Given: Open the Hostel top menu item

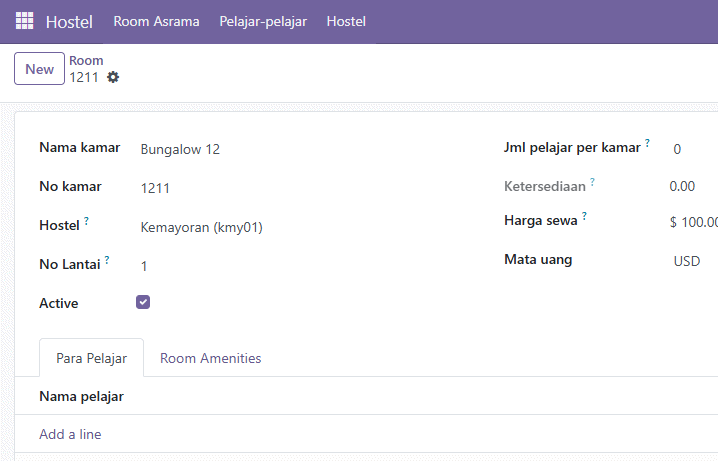Looking at the screenshot, I should click(x=346, y=22).
